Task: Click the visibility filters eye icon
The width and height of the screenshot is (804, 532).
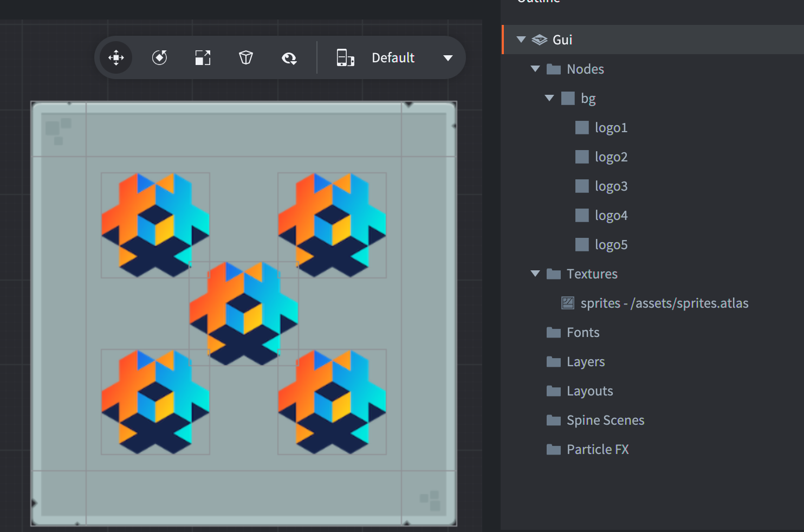Action: (289, 58)
